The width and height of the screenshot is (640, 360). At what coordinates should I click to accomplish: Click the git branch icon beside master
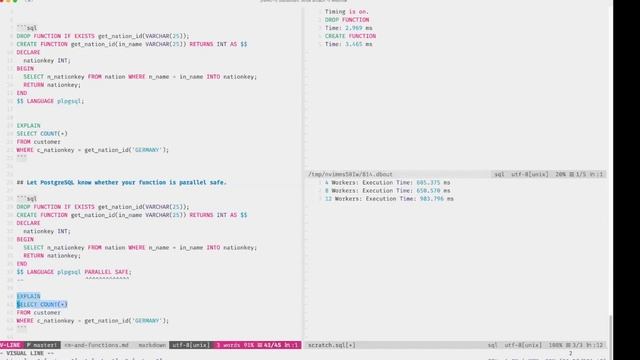click(29, 345)
